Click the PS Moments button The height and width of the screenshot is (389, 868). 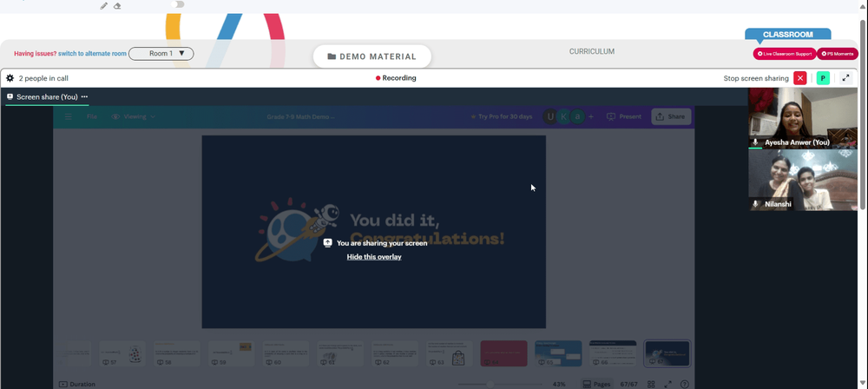click(838, 54)
